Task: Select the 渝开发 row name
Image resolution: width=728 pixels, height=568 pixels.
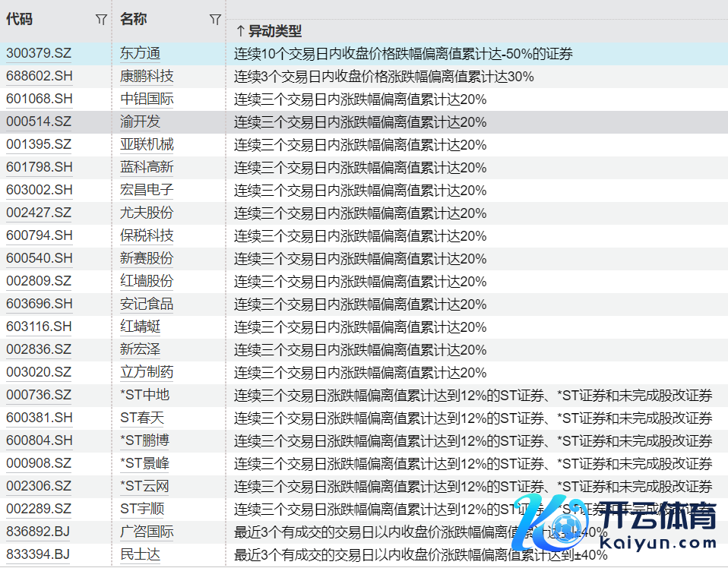Action: (x=140, y=122)
